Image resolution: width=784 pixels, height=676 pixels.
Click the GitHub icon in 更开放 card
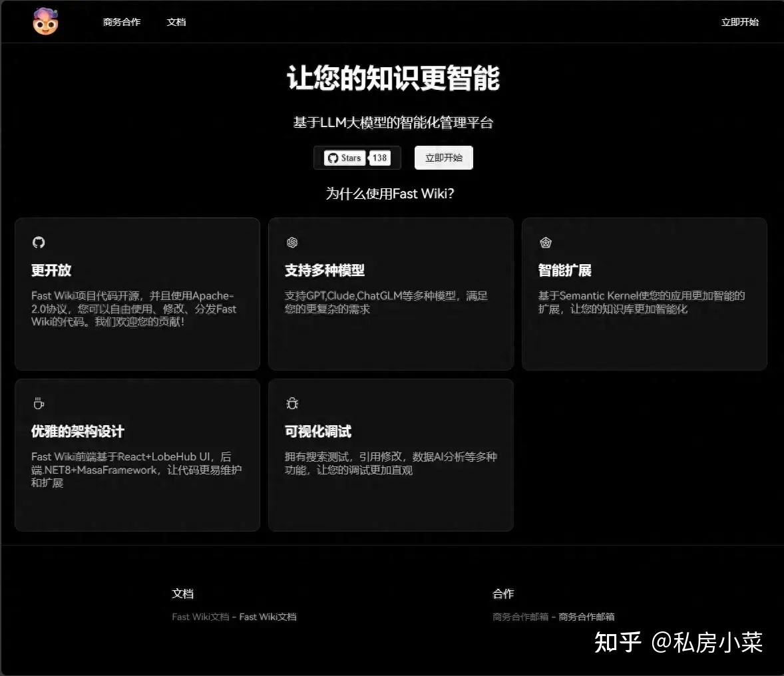point(39,242)
